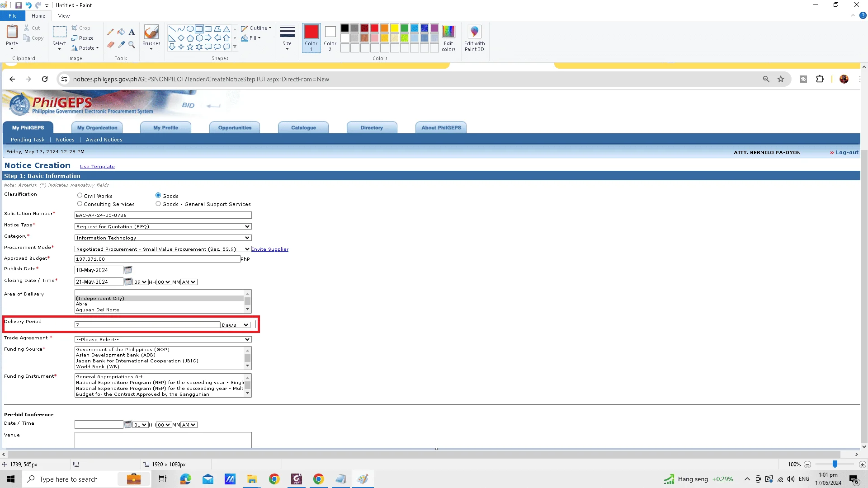Open the Windows Start menu

click(x=11, y=479)
